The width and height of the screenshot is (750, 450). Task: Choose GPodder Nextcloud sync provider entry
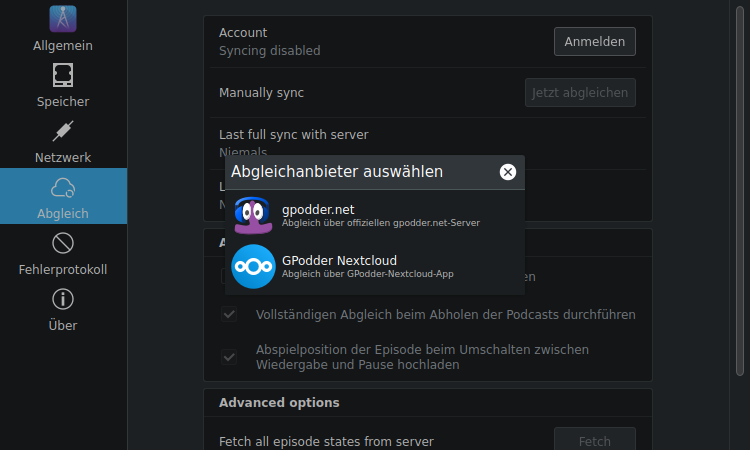(380, 266)
